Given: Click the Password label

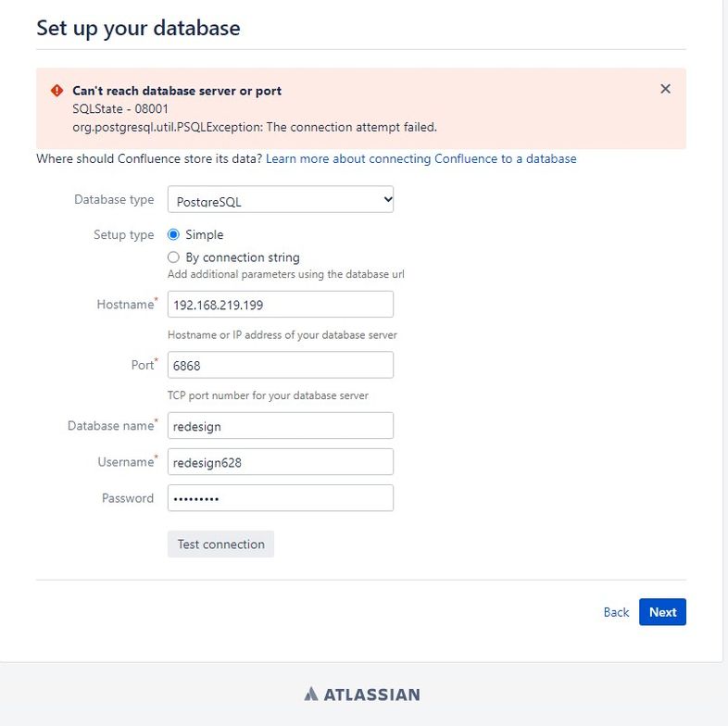Looking at the screenshot, I should tap(128, 498).
